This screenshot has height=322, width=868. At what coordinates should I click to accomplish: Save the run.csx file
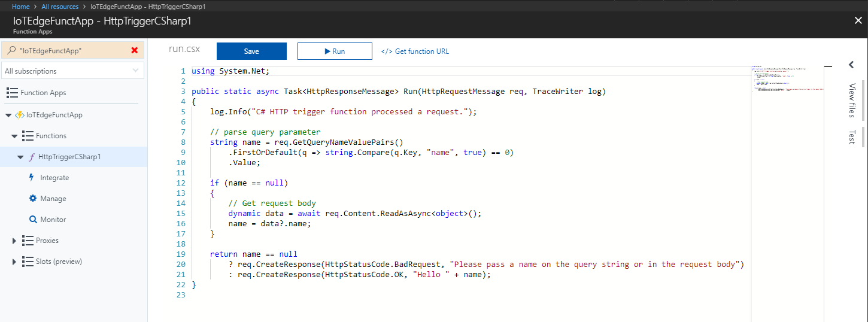tap(251, 51)
